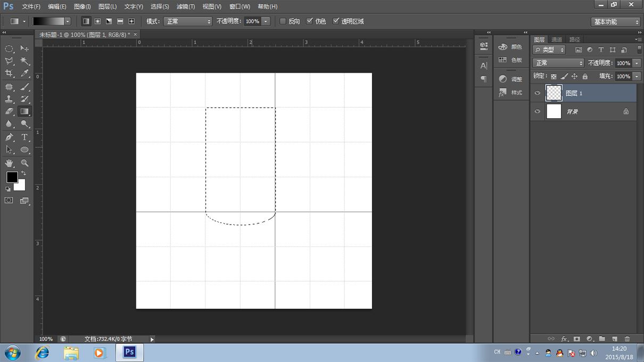Image resolution: width=644 pixels, height=362 pixels.
Task: Select the Horizontal Type tool
Action: coord(24,137)
